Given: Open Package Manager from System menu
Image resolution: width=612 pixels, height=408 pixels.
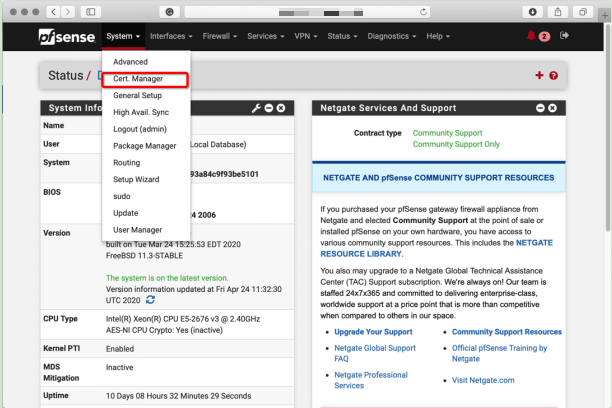Looking at the screenshot, I should [144, 146].
